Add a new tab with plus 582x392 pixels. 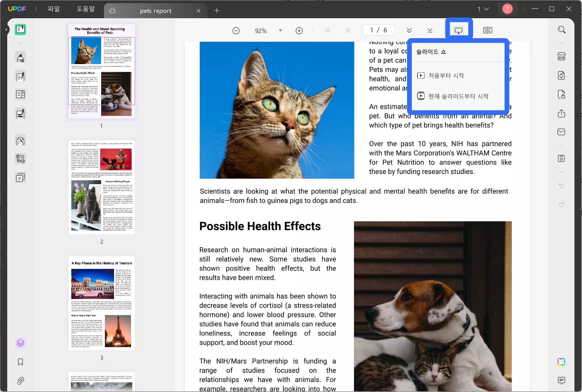[217, 11]
